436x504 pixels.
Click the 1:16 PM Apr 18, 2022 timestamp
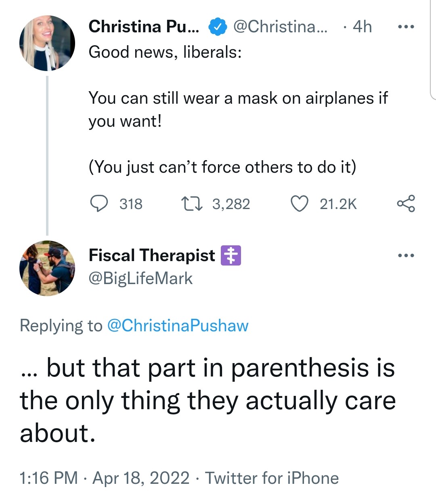[x=105, y=478]
